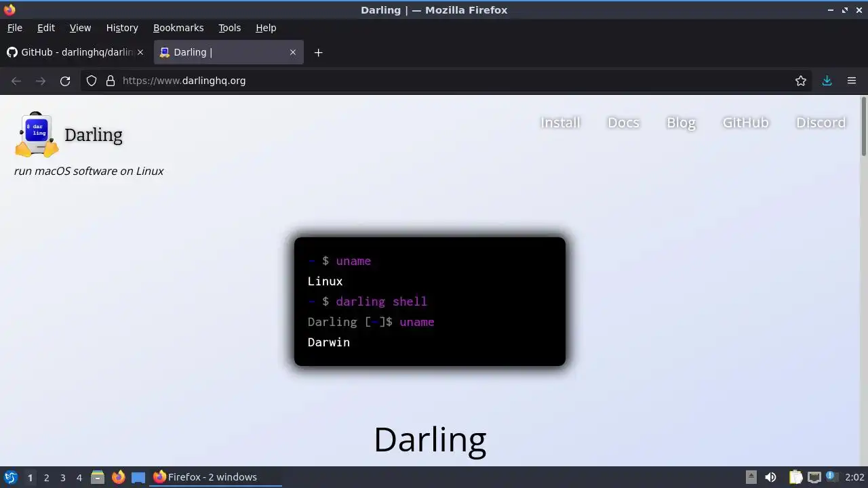The height and width of the screenshot is (488, 868).
Task: Reload the current page
Action: [x=65, y=81]
